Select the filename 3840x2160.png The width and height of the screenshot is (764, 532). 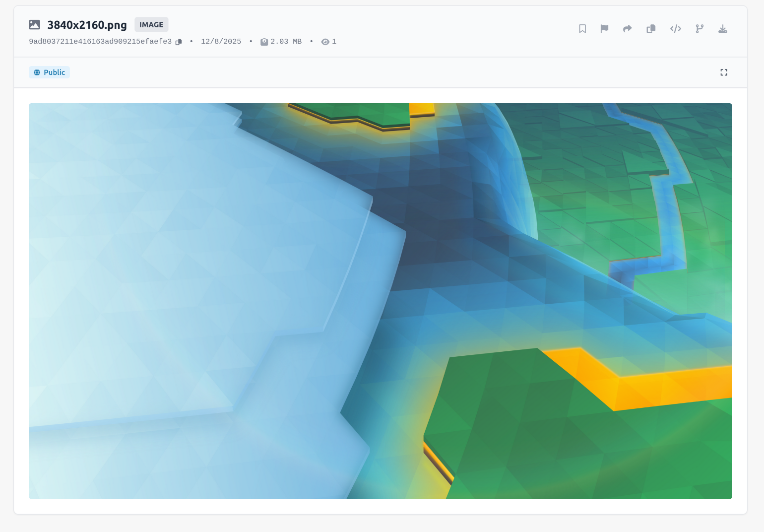[87, 25]
